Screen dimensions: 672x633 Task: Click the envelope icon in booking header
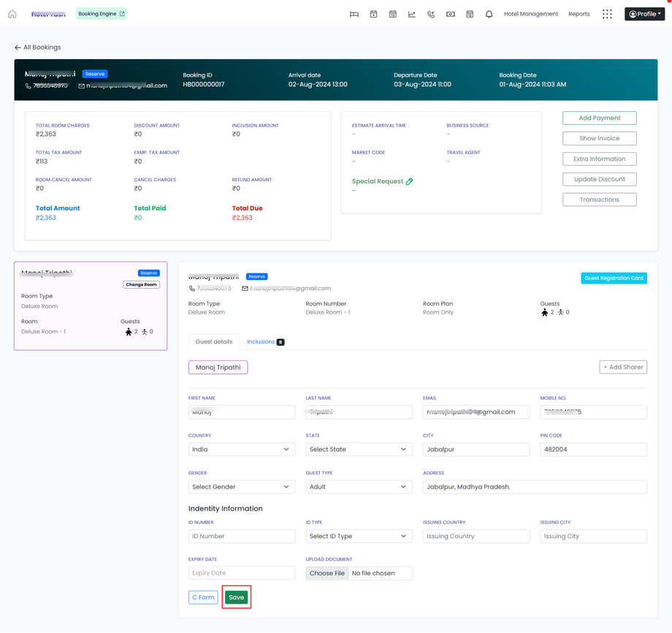[x=81, y=86]
